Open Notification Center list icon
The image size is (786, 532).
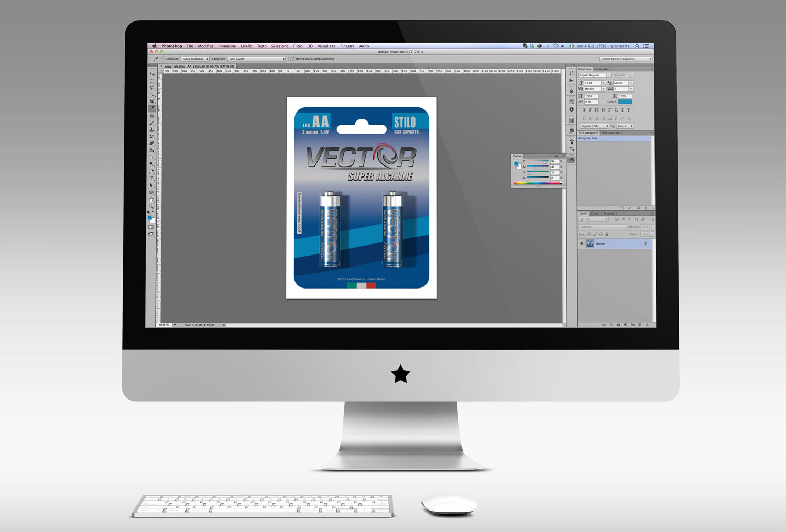[x=646, y=46]
